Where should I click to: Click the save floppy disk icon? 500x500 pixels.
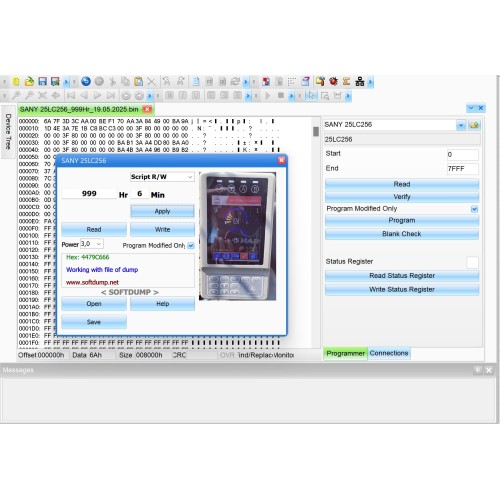coord(42,81)
